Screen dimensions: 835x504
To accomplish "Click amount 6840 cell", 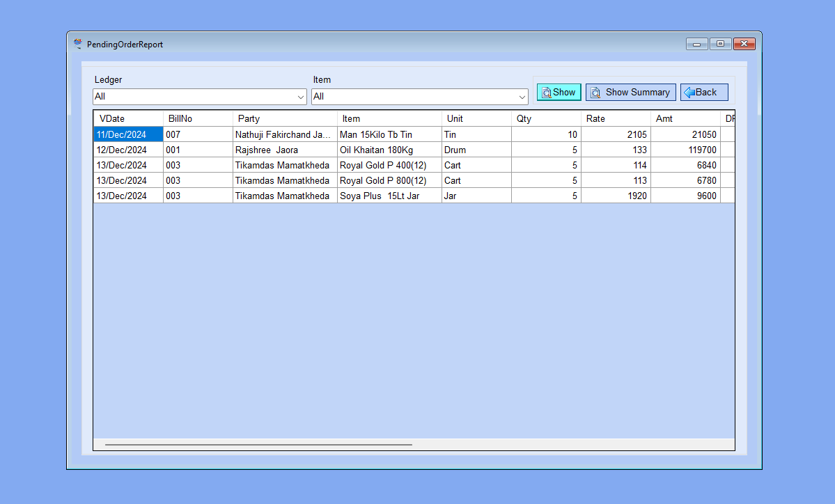I will coord(685,166).
